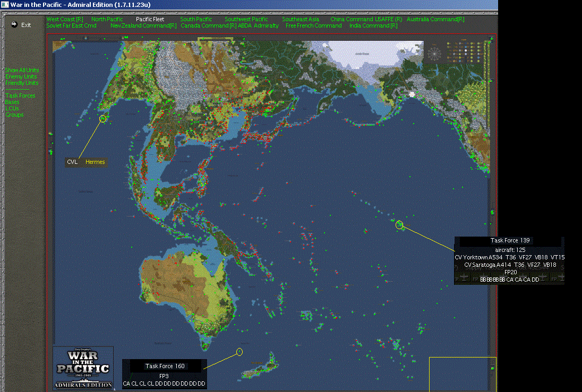Select the ABDA command
Image resolution: width=582 pixels, height=392 pixels.
[245, 25]
